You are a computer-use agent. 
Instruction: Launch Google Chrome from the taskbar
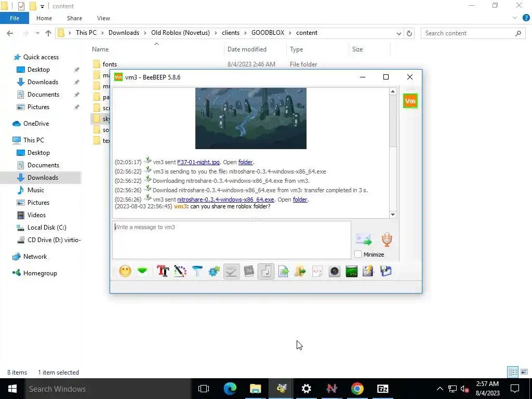[357, 389]
